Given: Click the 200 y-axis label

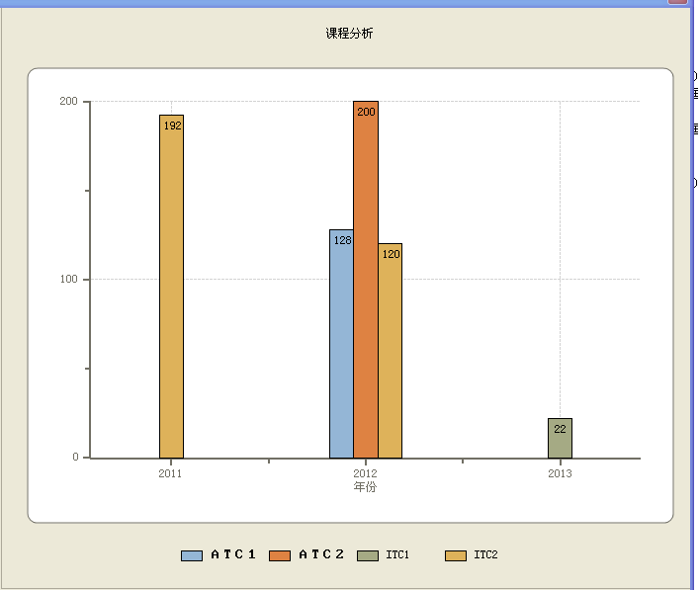Looking at the screenshot, I should click(69, 101).
